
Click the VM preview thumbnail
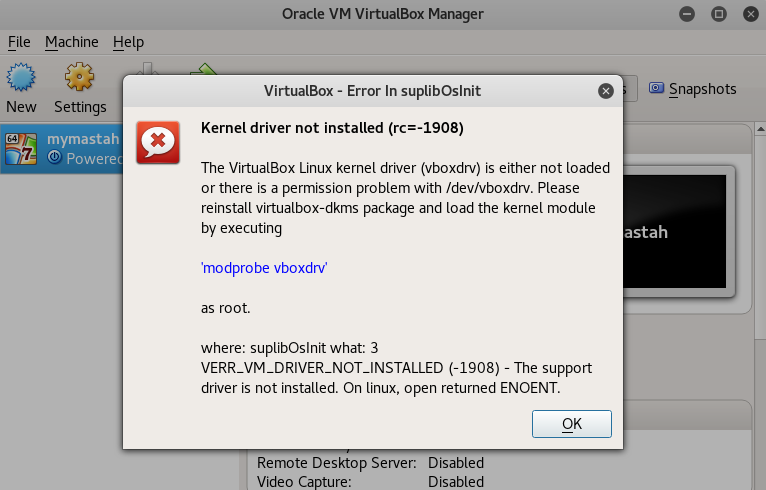pos(681,232)
